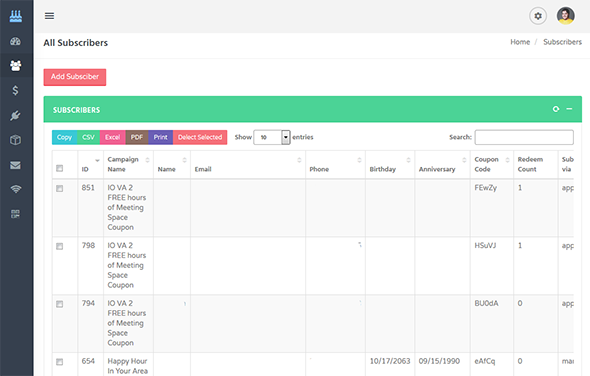This screenshot has width=590, height=376.
Task: Click the Delete Selected button
Action: (200, 137)
